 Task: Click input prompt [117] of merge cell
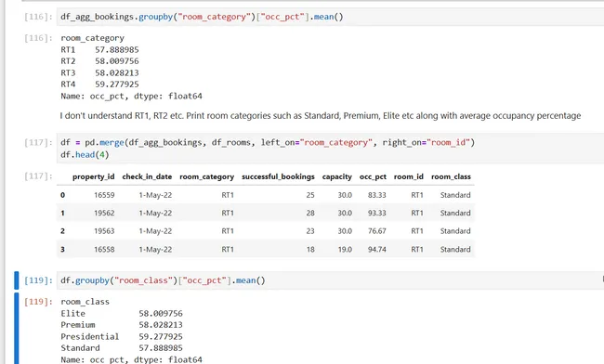coord(38,143)
